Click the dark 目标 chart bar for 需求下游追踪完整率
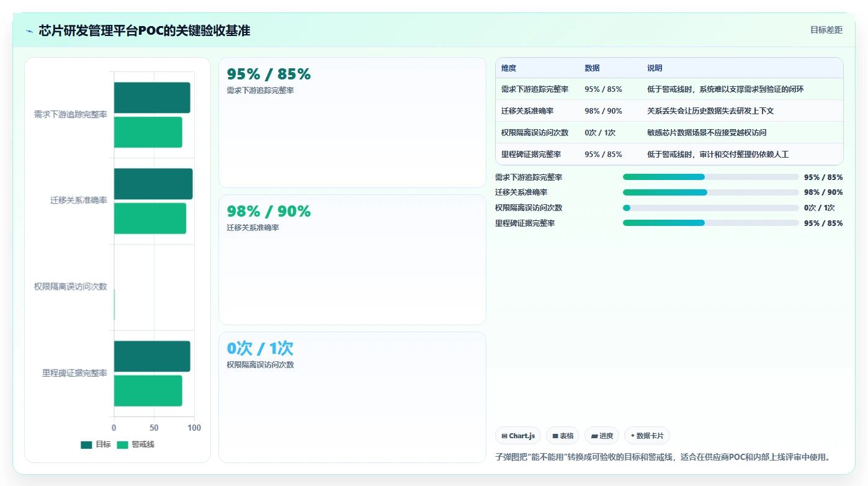 pyautogui.click(x=152, y=97)
